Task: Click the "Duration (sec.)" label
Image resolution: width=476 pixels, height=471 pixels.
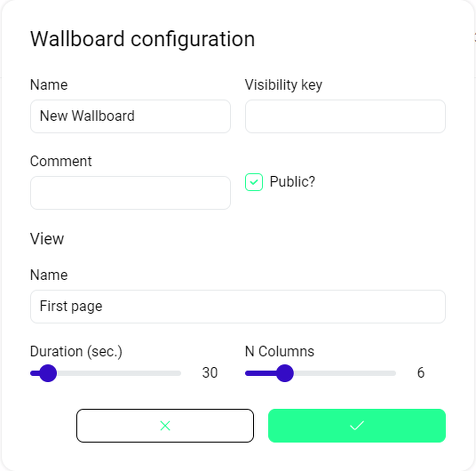Action: pos(76,351)
